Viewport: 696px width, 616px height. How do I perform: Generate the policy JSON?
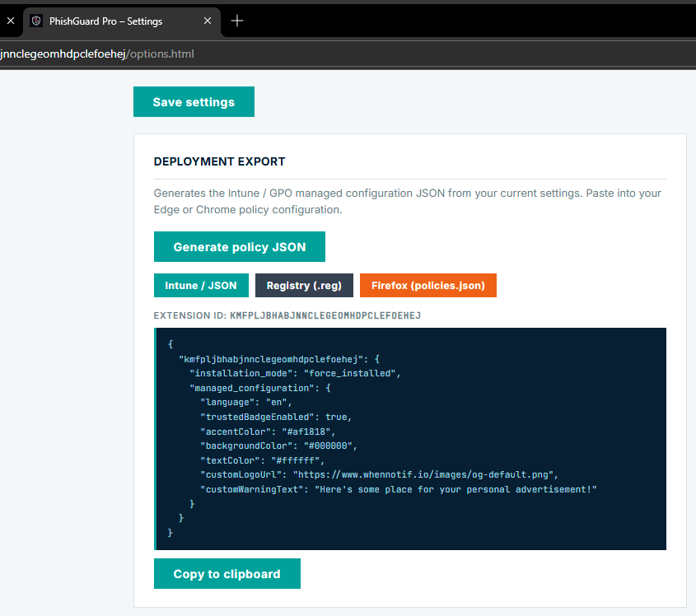tap(239, 247)
